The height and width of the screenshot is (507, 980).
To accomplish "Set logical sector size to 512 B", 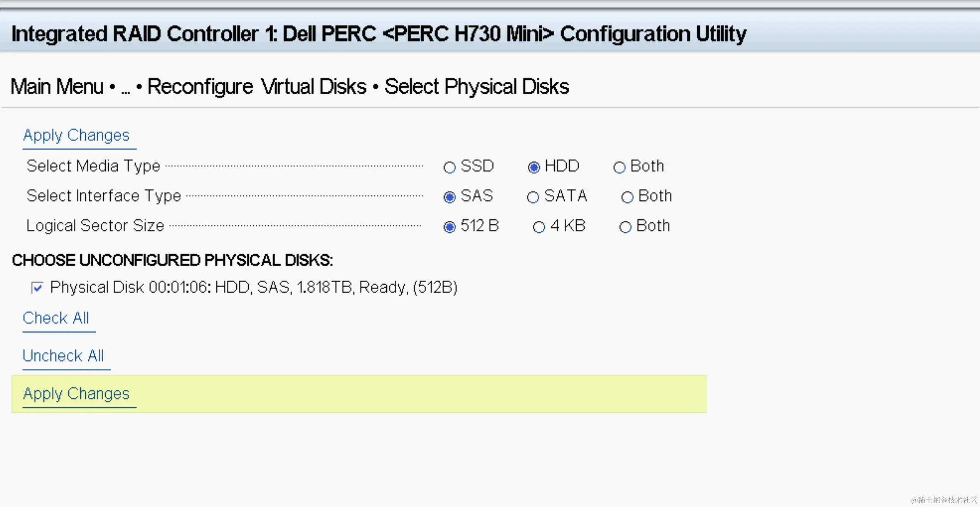I will (x=449, y=227).
